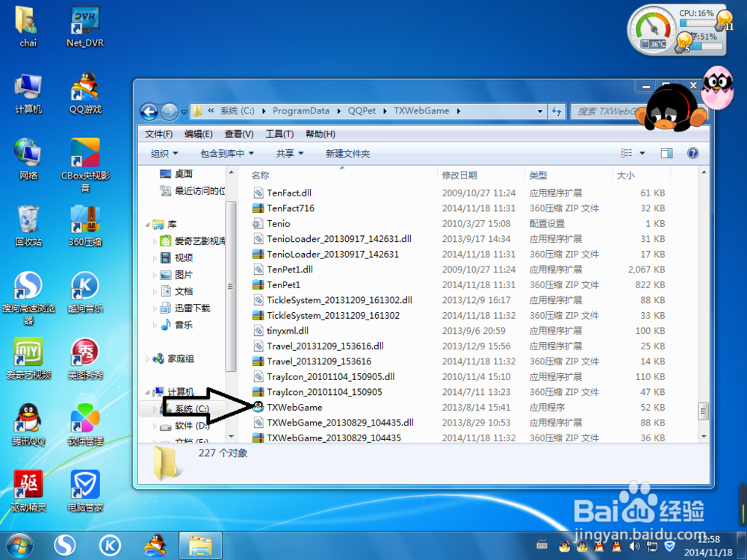Sort by 名称 column header

coord(261,175)
